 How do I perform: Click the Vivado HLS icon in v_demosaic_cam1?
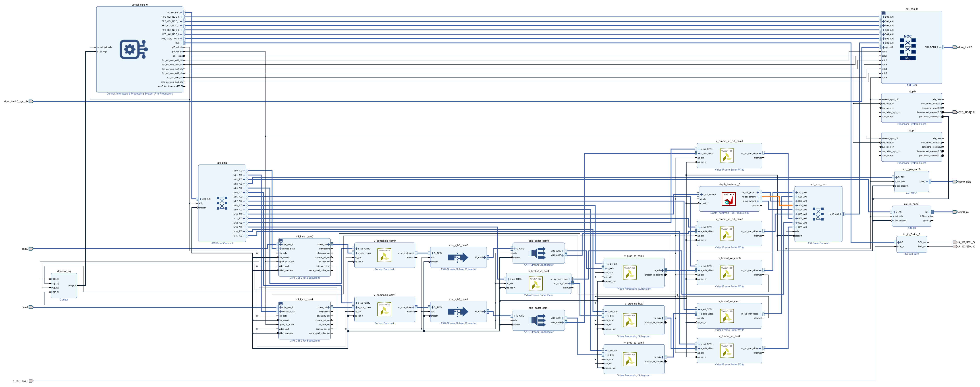click(x=384, y=309)
